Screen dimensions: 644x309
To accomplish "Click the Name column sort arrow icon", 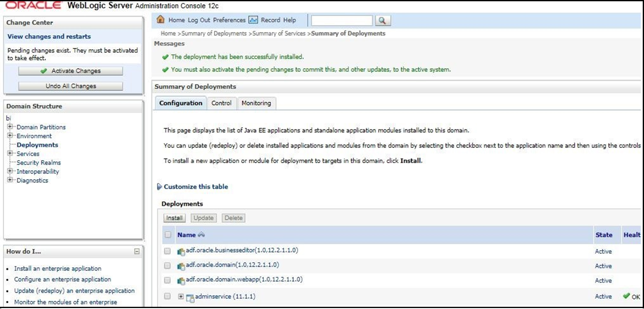I will click(201, 235).
